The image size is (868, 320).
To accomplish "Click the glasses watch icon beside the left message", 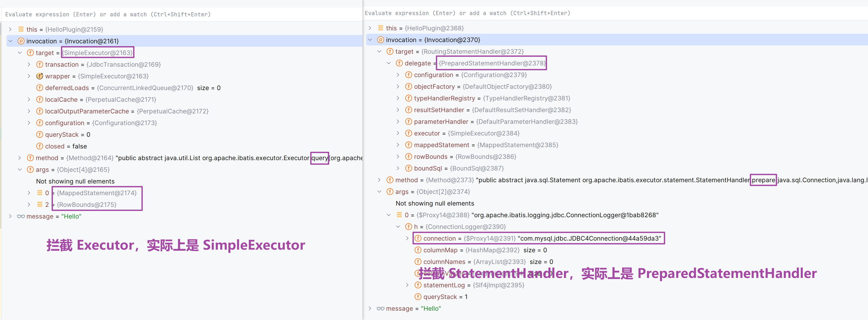I will pos(21,216).
